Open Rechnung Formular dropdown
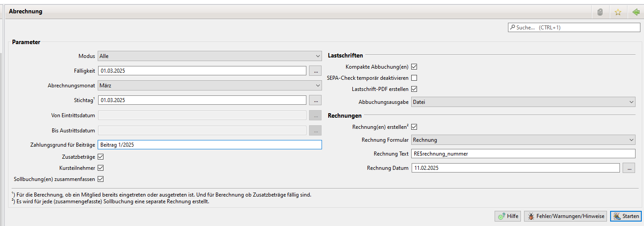The width and height of the screenshot is (644, 226). click(x=523, y=140)
